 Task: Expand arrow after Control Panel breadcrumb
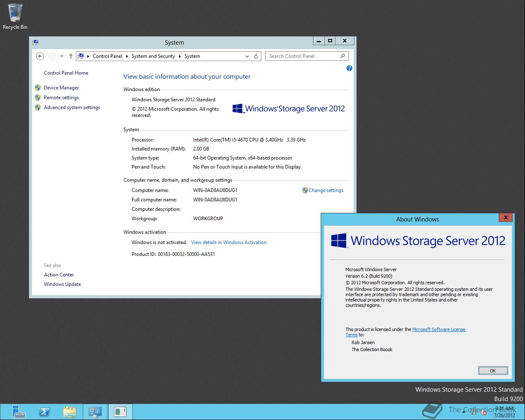pos(127,56)
